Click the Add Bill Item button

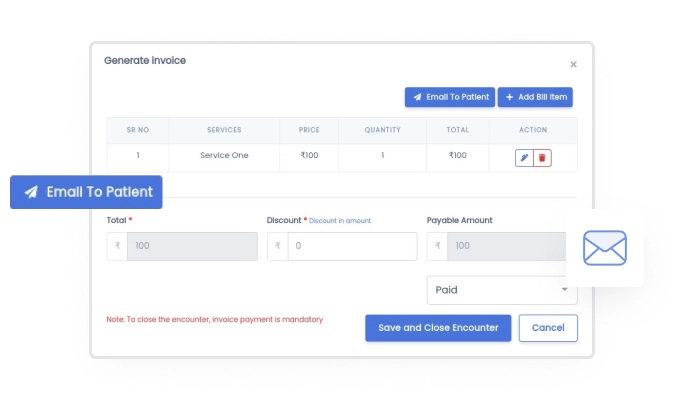(535, 97)
